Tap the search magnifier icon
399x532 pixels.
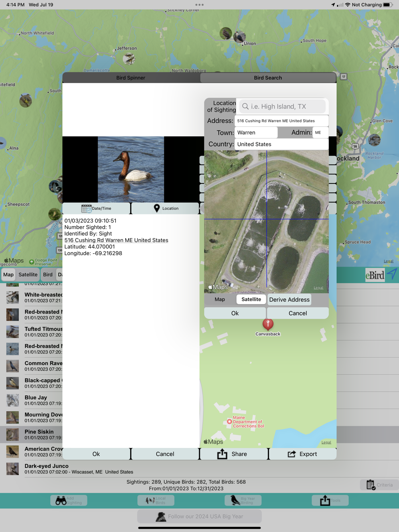[x=245, y=106]
